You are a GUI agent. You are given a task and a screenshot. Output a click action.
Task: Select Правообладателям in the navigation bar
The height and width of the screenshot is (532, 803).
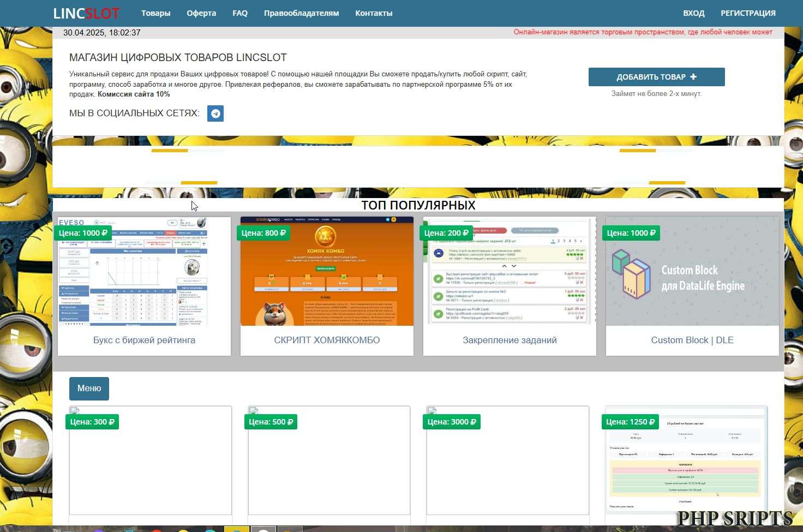(x=301, y=13)
